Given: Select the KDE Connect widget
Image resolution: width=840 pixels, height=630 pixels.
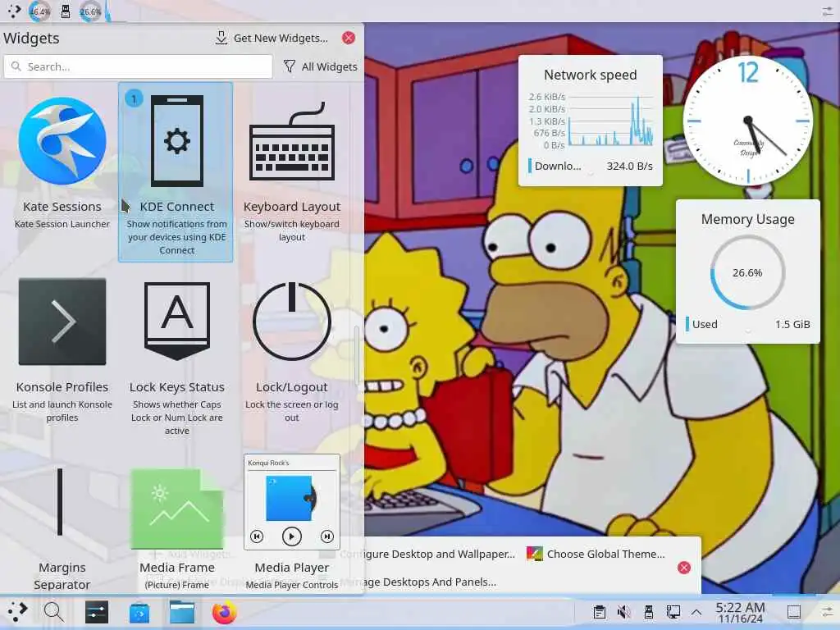Looking at the screenshot, I should click(x=176, y=171).
